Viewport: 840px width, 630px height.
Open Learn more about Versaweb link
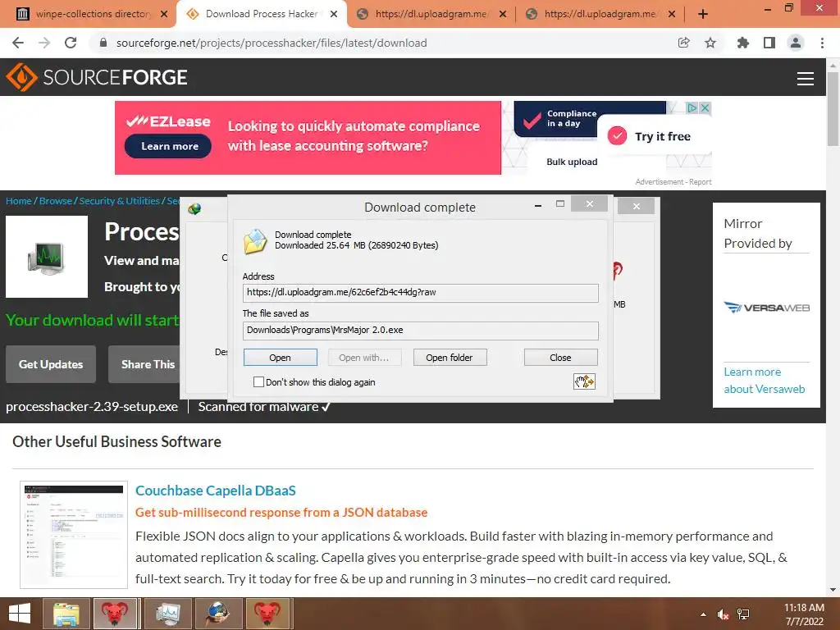click(x=764, y=381)
